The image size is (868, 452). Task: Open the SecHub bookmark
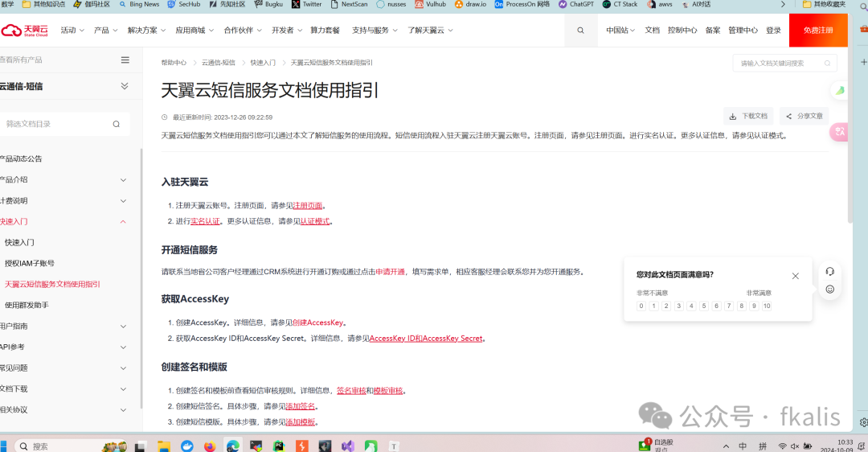[x=184, y=4]
